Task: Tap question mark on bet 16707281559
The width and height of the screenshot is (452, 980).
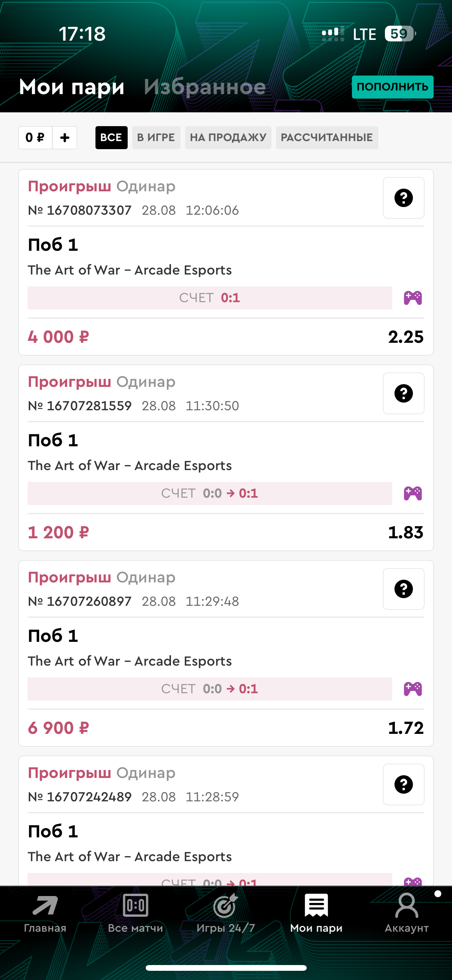Action: (x=403, y=393)
